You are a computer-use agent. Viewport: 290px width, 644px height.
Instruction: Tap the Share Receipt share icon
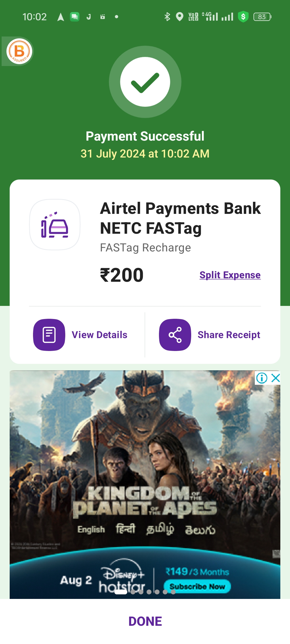pyautogui.click(x=175, y=335)
